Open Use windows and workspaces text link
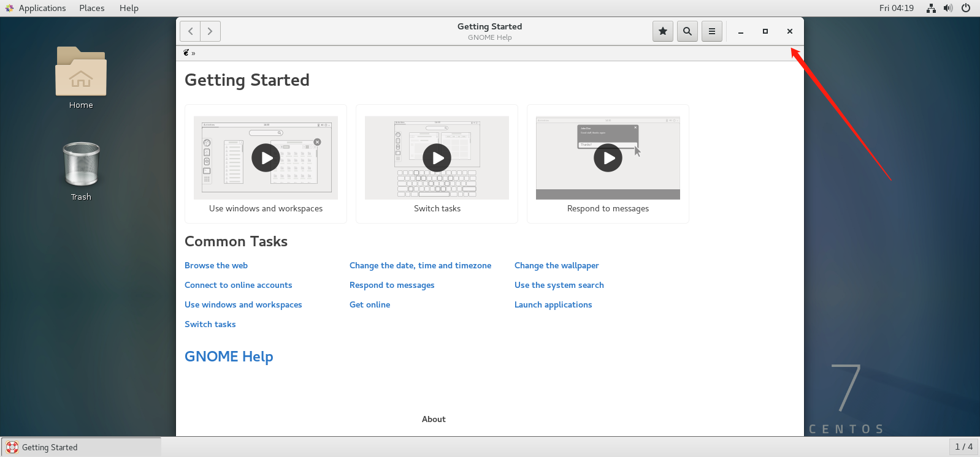 click(x=243, y=304)
